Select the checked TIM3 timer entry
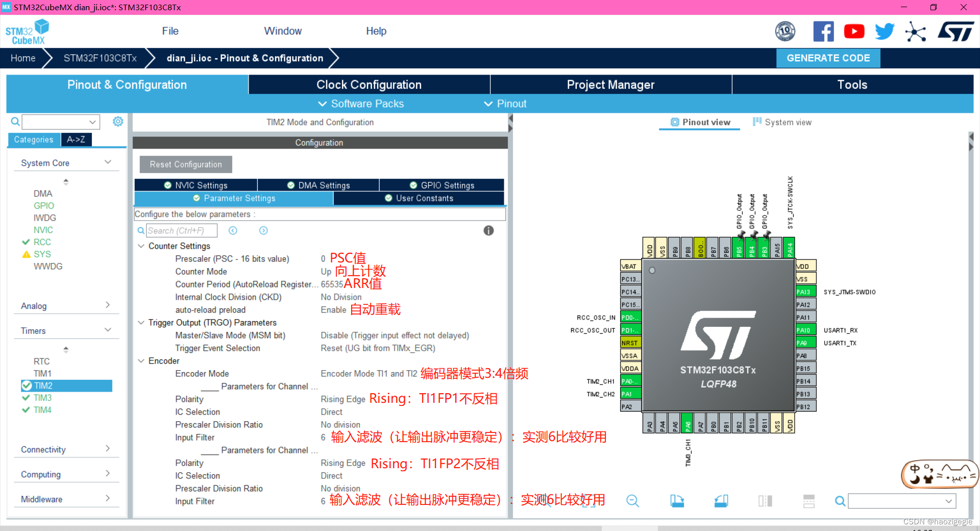 point(42,398)
